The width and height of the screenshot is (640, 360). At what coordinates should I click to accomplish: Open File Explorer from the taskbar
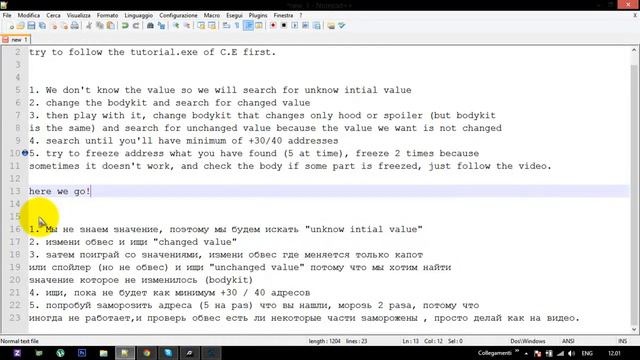click(x=103, y=353)
